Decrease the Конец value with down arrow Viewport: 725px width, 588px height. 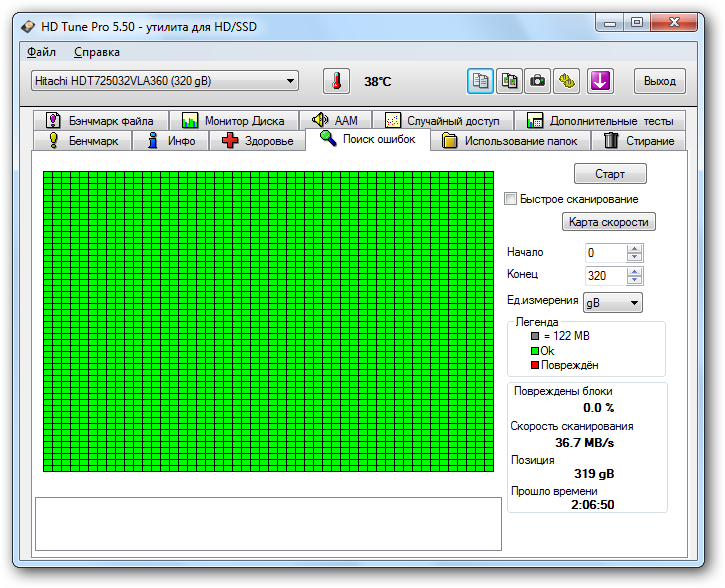pos(634,280)
